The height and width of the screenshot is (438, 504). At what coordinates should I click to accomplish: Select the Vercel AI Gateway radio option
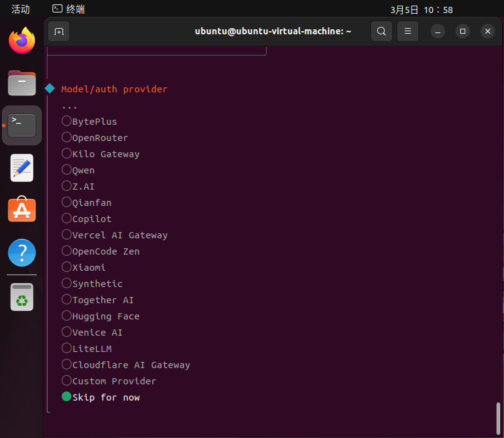[x=114, y=235]
